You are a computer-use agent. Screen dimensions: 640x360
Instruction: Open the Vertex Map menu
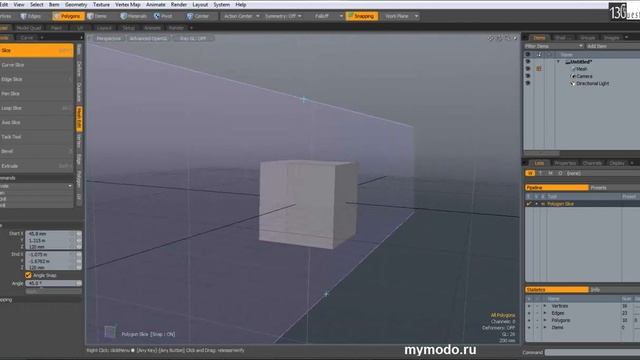click(128, 4)
